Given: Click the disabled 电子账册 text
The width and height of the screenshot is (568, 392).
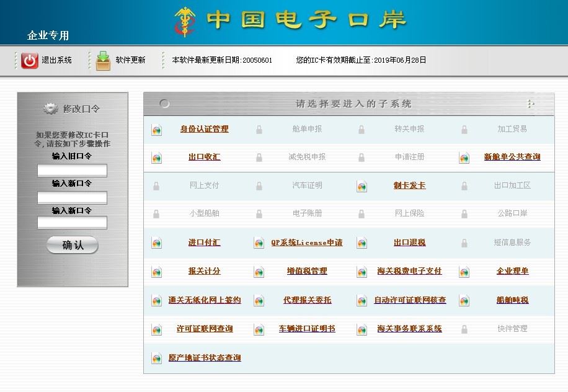Looking at the screenshot, I should pyautogui.click(x=307, y=213).
